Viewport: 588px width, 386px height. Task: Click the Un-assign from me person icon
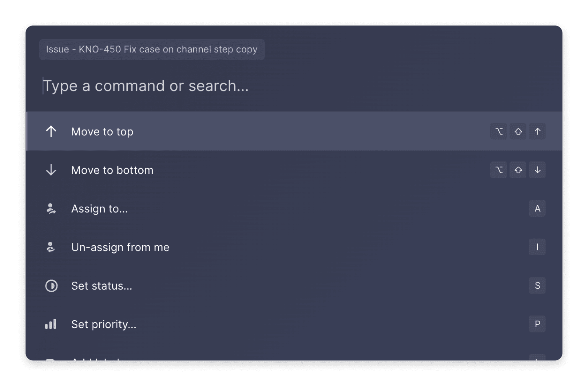(x=51, y=247)
